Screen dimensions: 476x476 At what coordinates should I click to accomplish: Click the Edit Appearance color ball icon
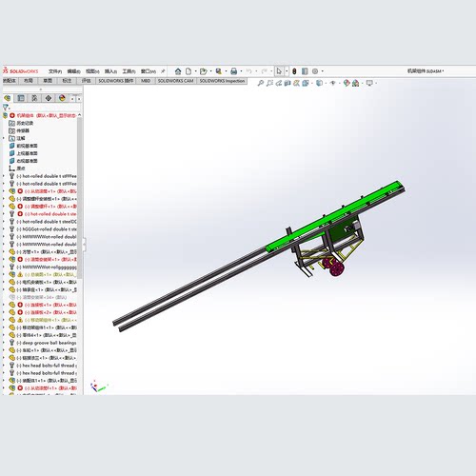click(347, 83)
